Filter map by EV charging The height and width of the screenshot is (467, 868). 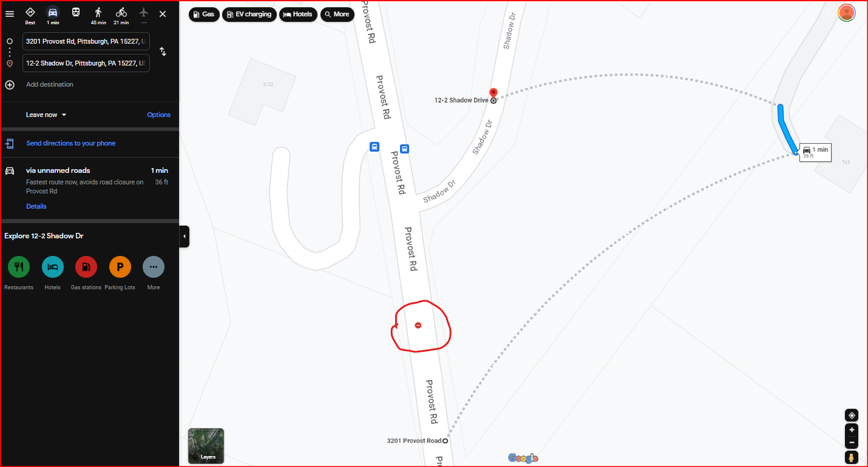point(249,14)
